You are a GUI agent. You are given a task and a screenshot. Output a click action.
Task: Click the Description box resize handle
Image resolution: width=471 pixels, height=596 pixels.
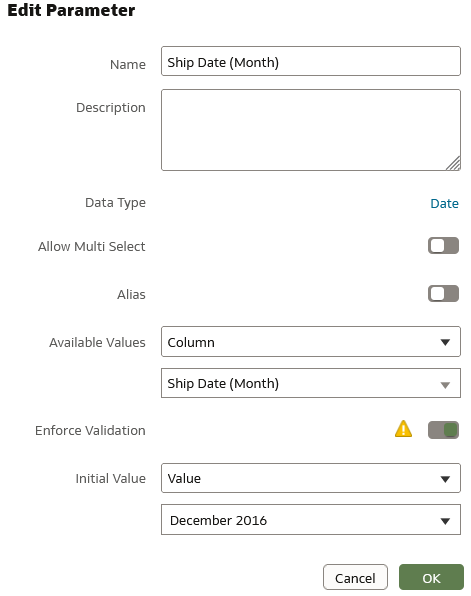453,163
